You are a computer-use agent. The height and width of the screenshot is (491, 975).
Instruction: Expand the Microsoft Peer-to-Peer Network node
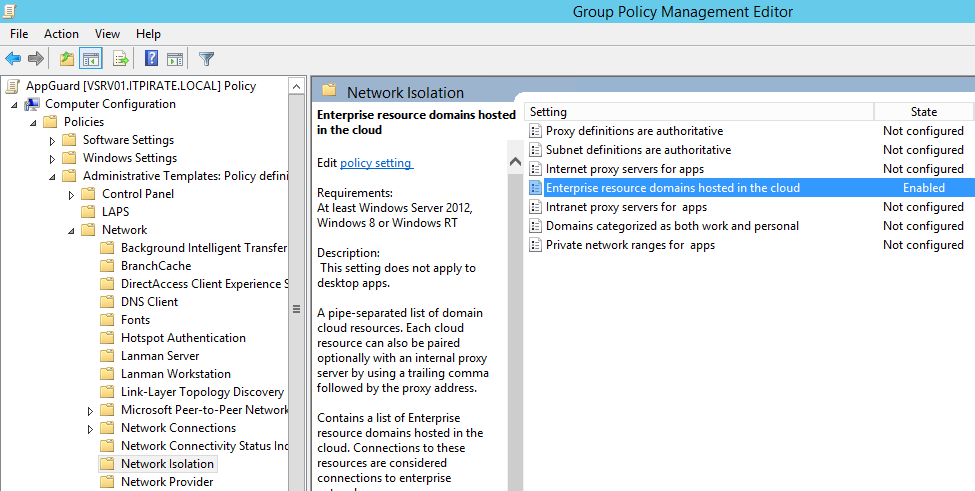tap(91, 411)
